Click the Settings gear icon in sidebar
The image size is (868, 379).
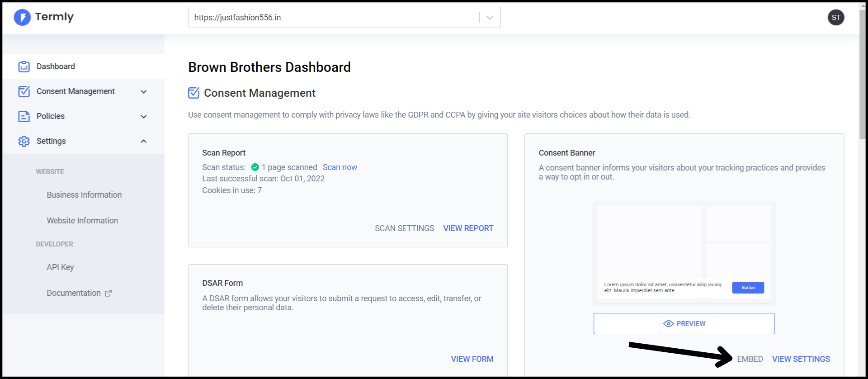click(24, 141)
